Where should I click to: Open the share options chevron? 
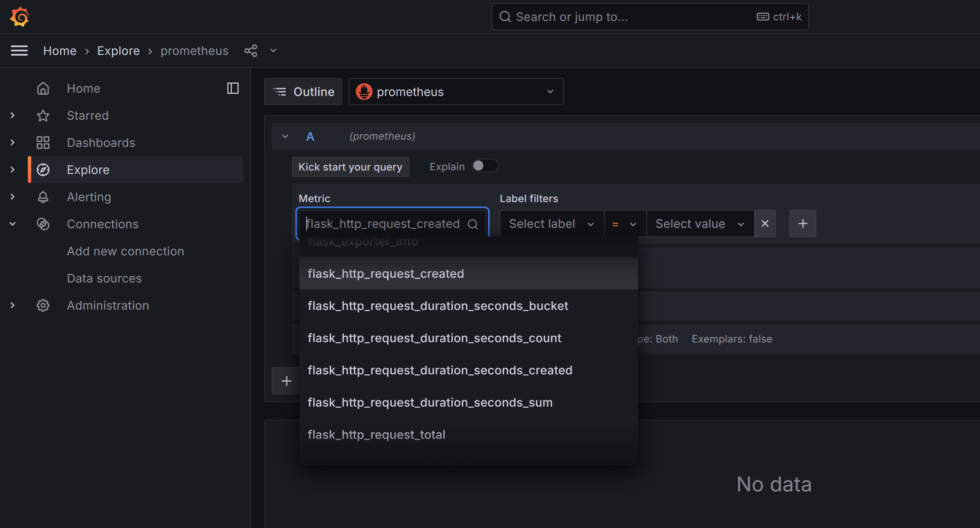click(x=273, y=51)
